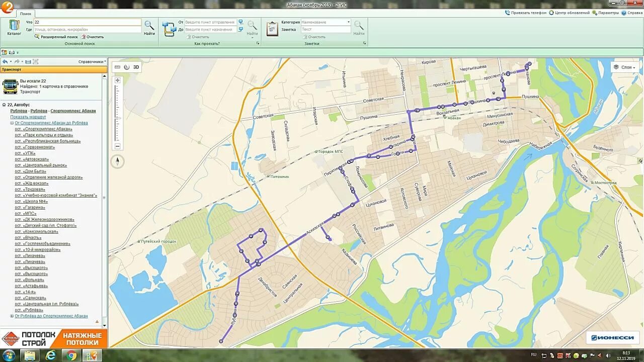Viewport: 644px width, 362px height.
Task: Toggle 3D map view
Action: (x=136, y=67)
